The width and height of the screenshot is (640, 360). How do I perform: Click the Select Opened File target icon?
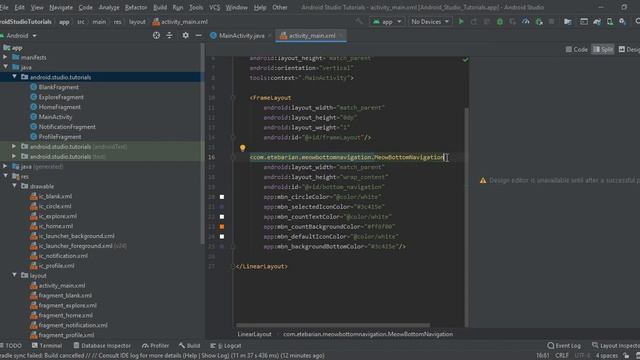pos(156,36)
